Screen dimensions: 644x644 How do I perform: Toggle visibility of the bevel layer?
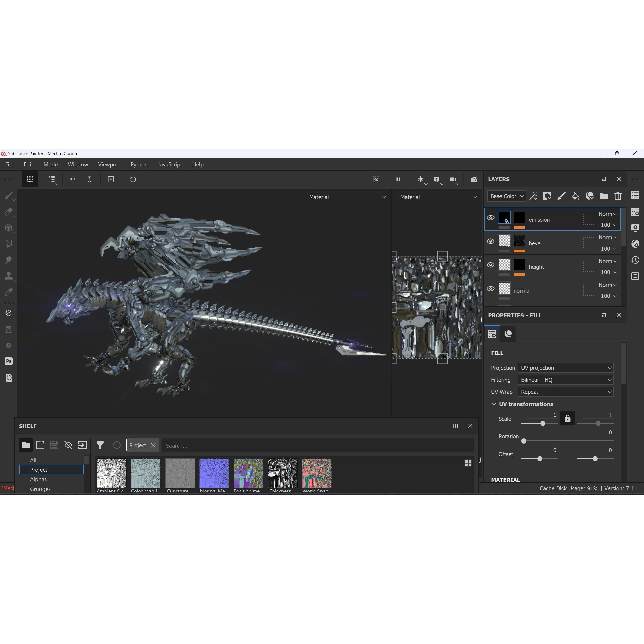point(490,241)
